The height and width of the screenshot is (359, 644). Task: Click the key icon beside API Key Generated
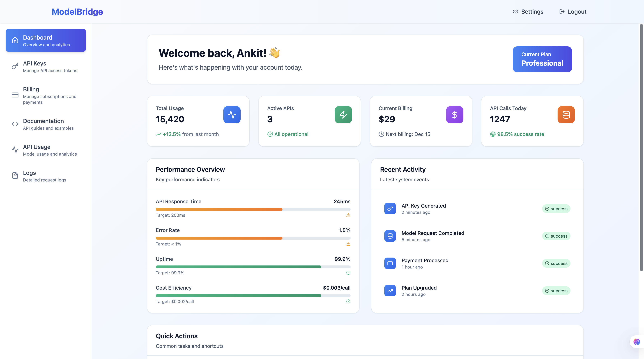[x=390, y=208]
